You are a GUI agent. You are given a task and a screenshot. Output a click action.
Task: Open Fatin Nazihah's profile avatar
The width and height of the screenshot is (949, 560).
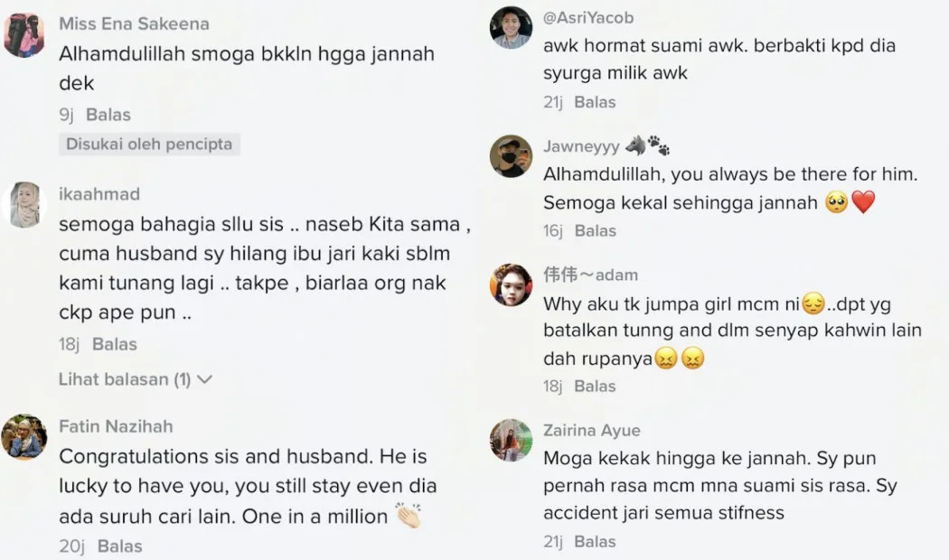pyautogui.click(x=24, y=437)
